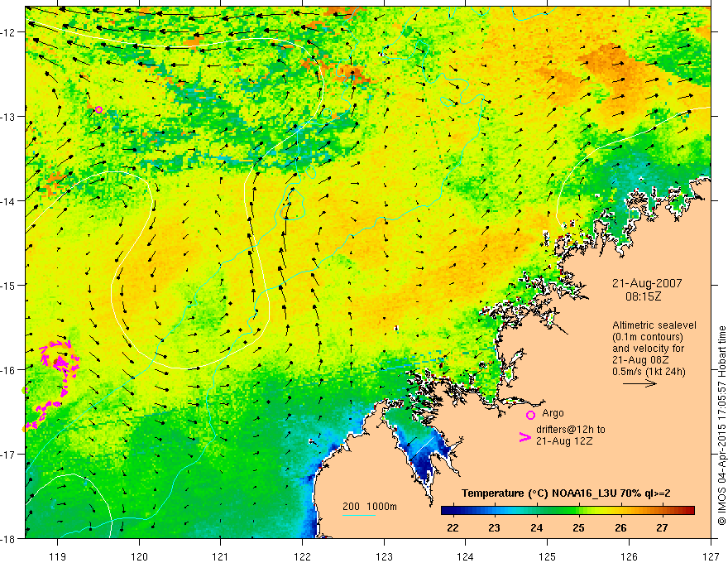Click the longitude axis label 122
Screen dimensions: 728x563
[x=302, y=556]
